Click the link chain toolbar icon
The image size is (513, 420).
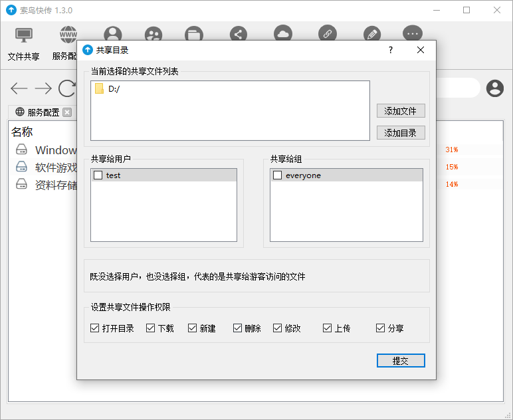[x=327, y=34]
